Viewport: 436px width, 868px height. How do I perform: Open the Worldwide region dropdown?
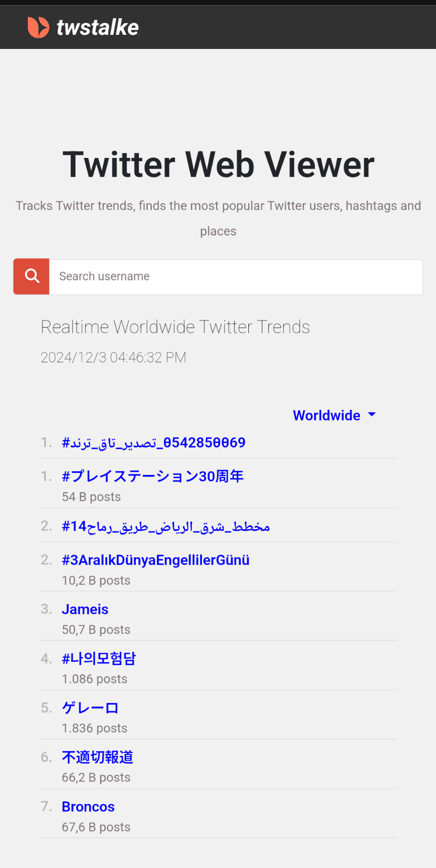coord(327,415)
